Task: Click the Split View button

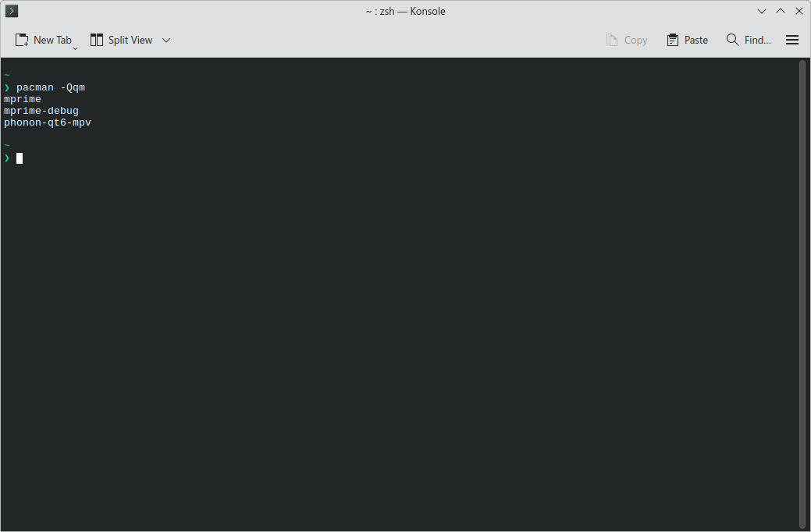Action: coord(122,41)
